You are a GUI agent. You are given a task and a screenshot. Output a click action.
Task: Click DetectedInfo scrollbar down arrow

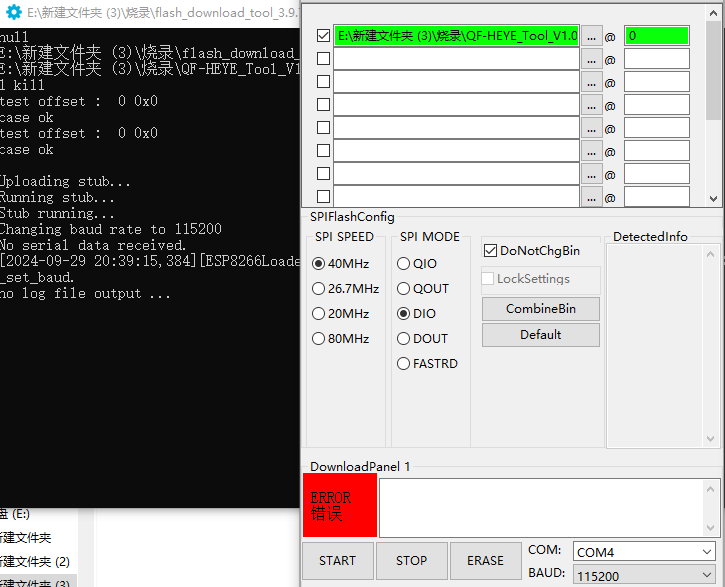pos(711,439)
